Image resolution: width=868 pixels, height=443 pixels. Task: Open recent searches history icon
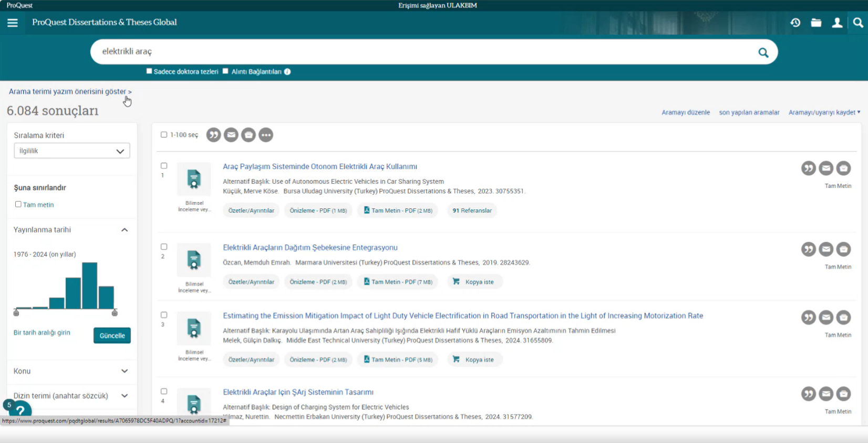tap(795, 23)
